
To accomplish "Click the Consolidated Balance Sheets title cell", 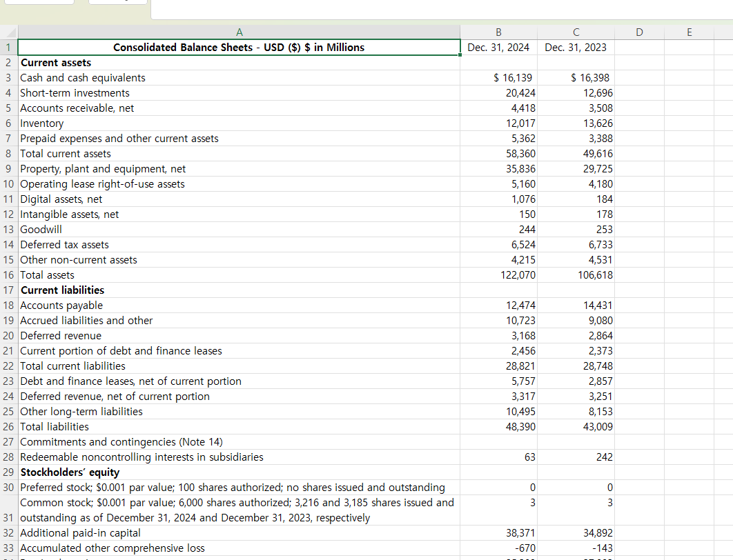I will [x=239, y=47].
